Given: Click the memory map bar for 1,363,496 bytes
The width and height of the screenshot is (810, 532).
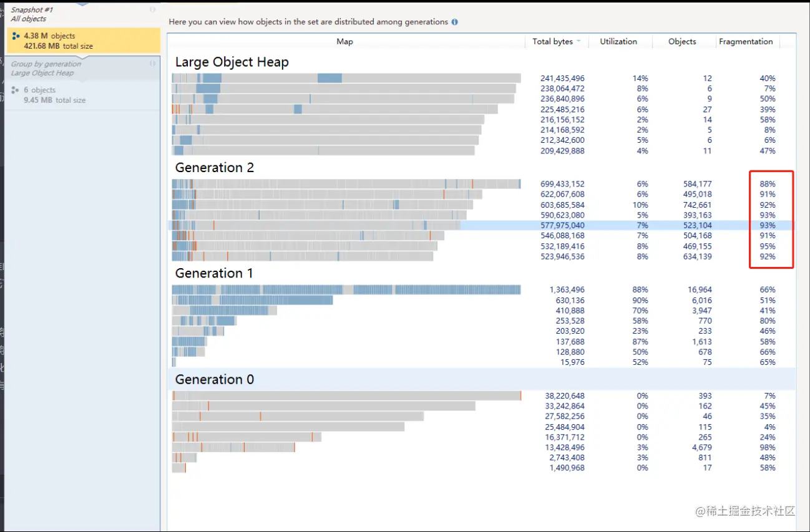Looking at the screenshot, I should 346,289.
